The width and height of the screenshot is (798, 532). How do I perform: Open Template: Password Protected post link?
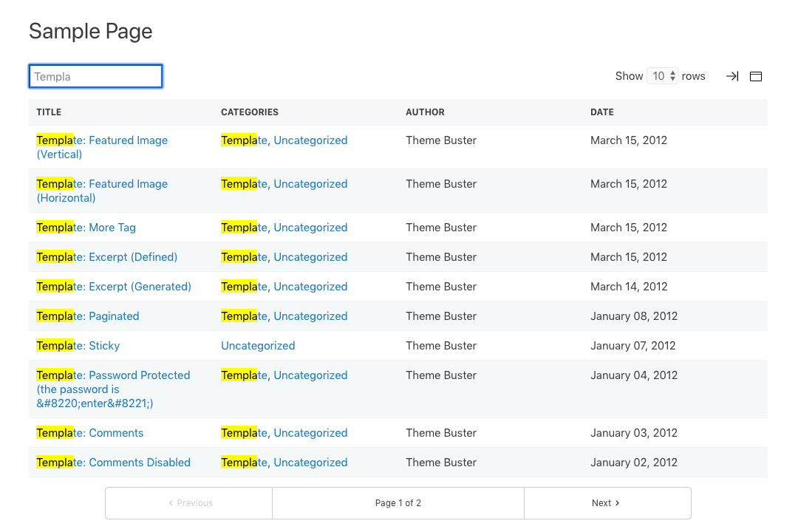click(x=113, y=389)
